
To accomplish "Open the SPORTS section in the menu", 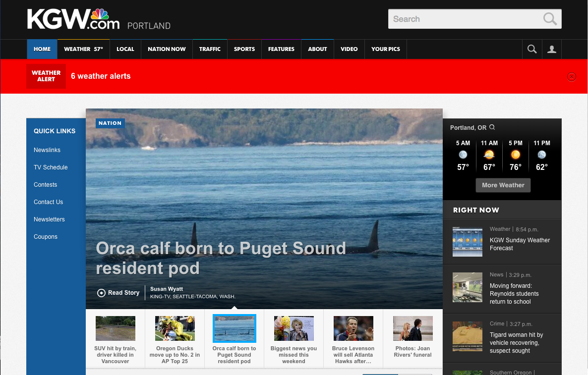I will click(x=244, y=49).
